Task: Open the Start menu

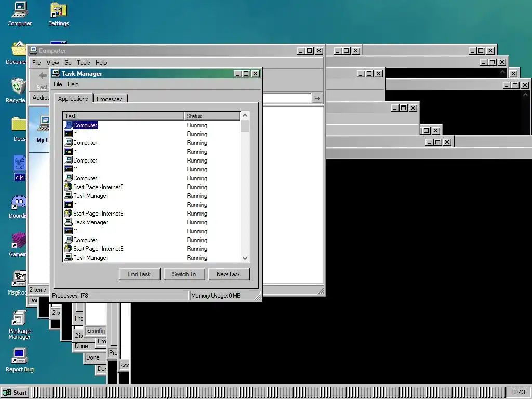Action: 15,393
